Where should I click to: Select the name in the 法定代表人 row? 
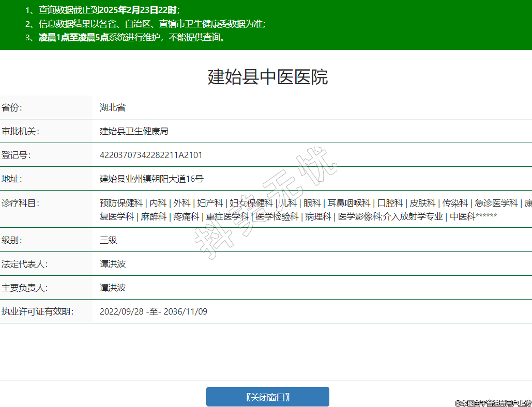[x=113, y=264]
